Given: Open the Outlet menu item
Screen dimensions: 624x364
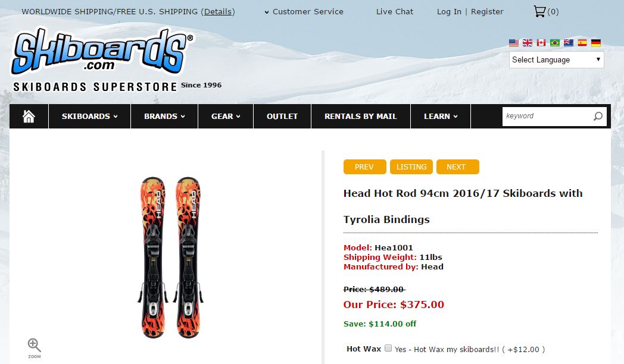Looking at the screenshot, I should (282, 117).
